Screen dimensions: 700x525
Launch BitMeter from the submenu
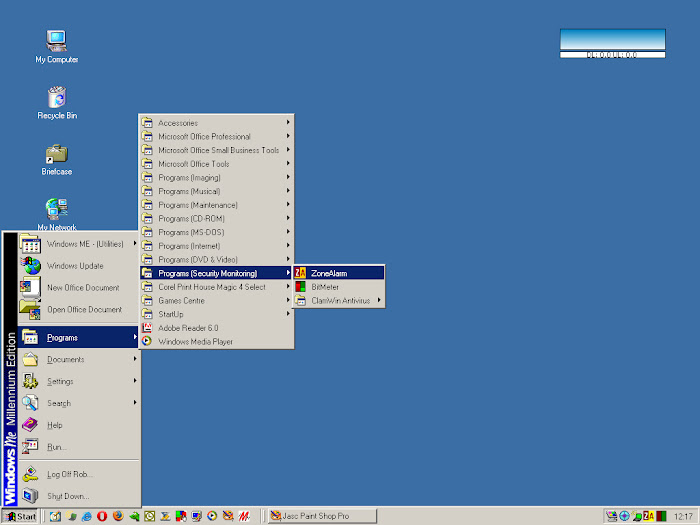point(339,287)
